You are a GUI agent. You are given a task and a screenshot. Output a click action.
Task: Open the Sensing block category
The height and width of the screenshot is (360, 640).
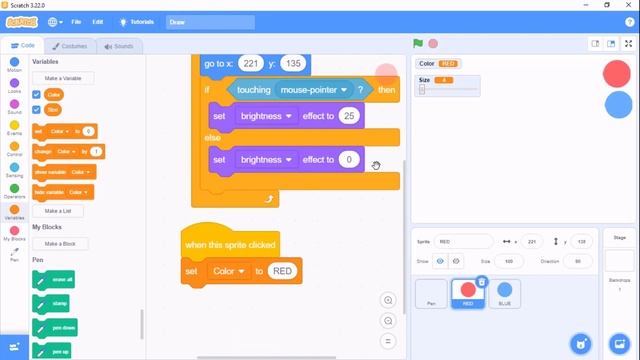point(14,170)
